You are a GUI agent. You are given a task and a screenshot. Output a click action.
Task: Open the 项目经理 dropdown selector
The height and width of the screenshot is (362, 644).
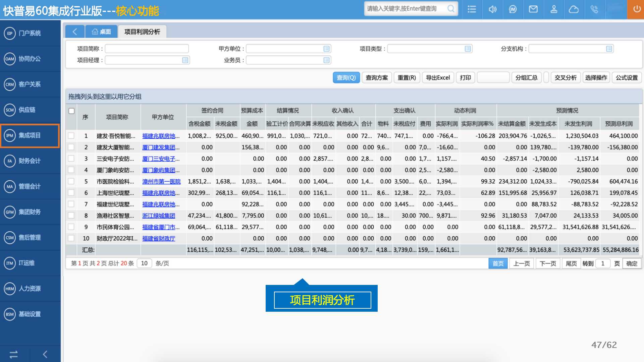coord(185,60)
